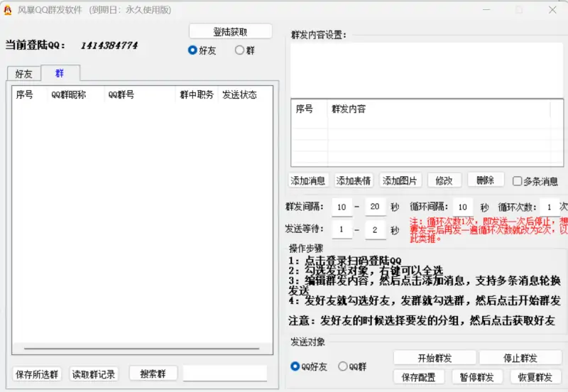Close the 风暴QQ群发软件 window
Screen dimensions: 568x392
[552, 10]
